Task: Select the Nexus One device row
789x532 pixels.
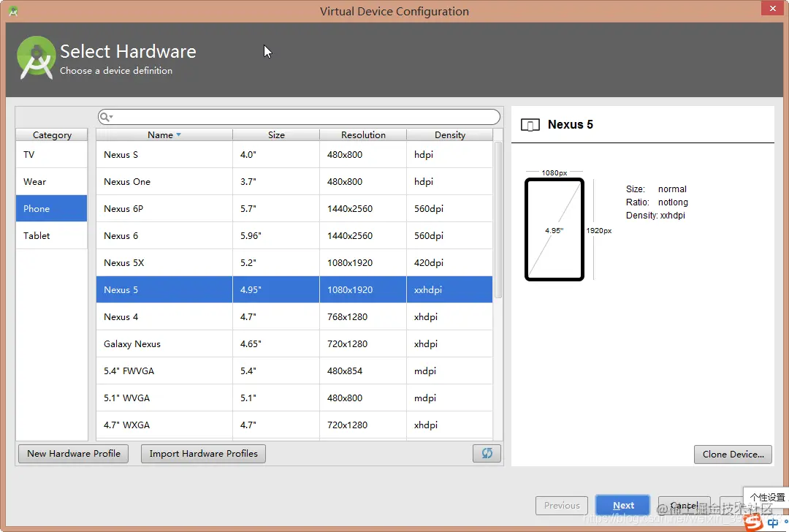Action: pyautogui.click(x=294, y=182)
